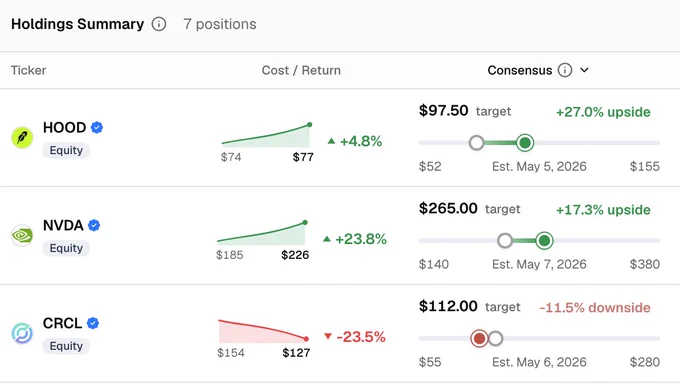Click the CRCL Circle logo icon
Viewport: 680px width, 388px height.
click(x=22, y=333)
